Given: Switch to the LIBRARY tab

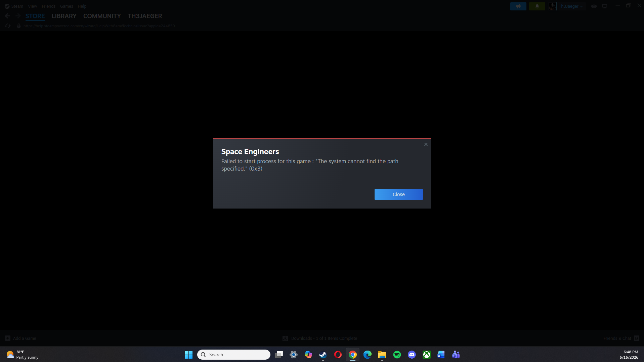Looking at the screenshot, I should coord(64,16).
